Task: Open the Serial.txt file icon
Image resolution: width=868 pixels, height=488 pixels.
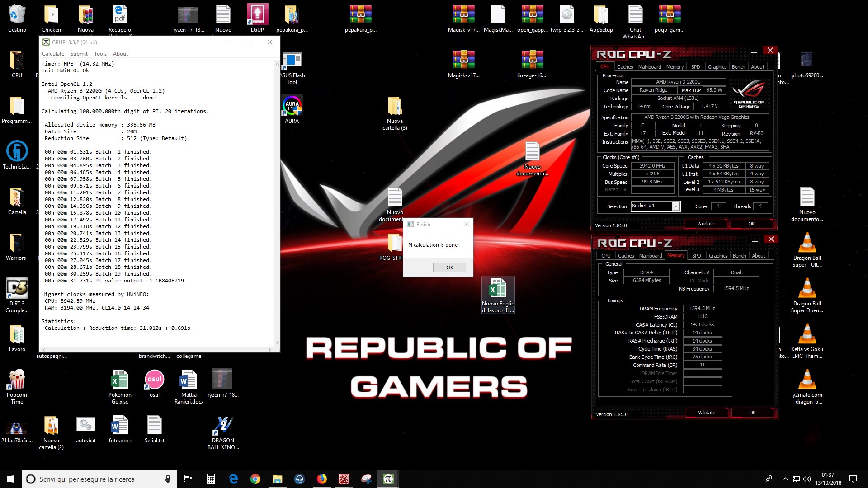Action: tap(155, 429)
